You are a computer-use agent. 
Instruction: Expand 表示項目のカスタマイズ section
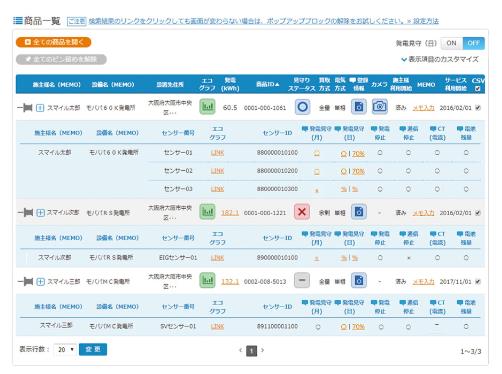440,59
